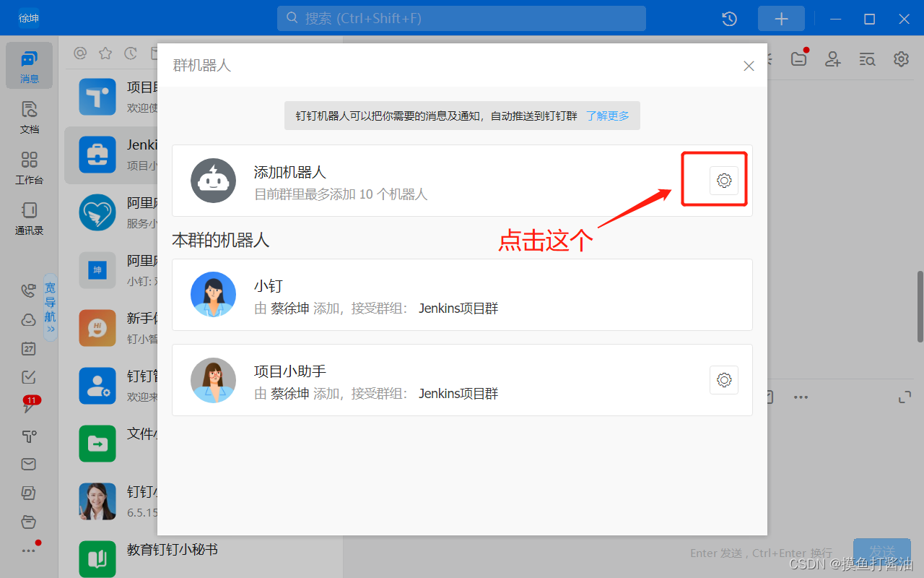Open the history clock icon in title bar
Viewport: 924px width, 578px height.
pos(730,19)
